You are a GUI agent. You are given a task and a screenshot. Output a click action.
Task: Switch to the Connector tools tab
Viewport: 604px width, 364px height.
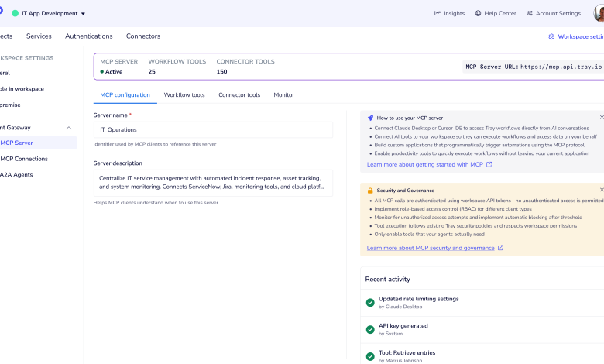(x=239, y=94)
